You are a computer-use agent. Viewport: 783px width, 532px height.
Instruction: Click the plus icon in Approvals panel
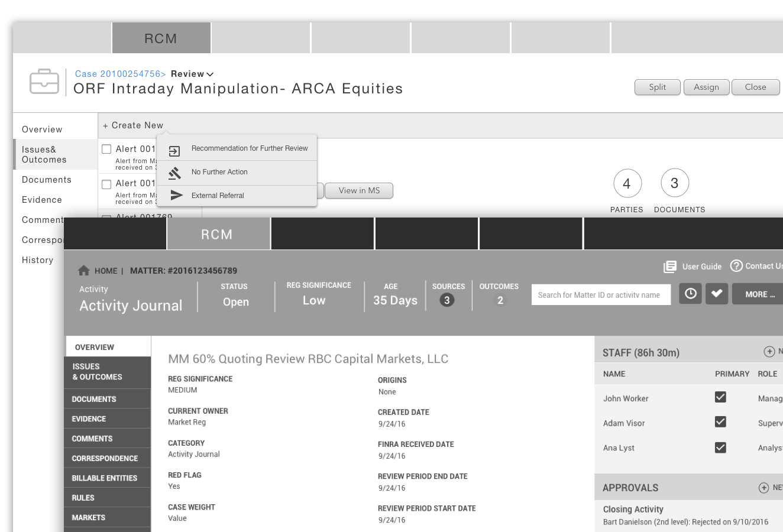pos(763,488)
